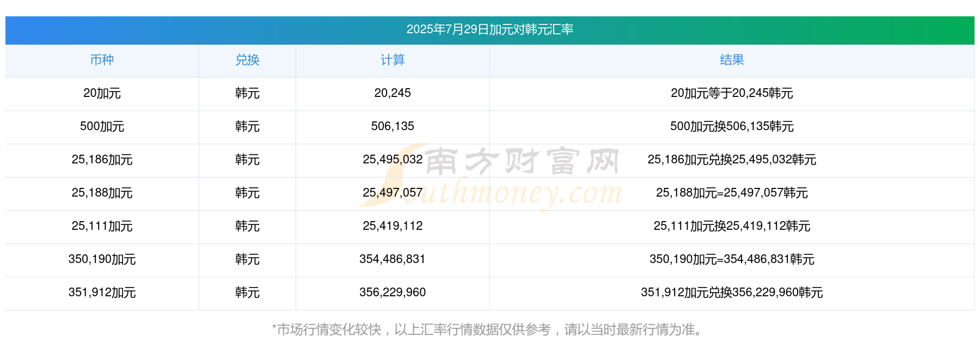Click the 25,419,112 calculation value
980x354 pixels.
pos(393,226)
